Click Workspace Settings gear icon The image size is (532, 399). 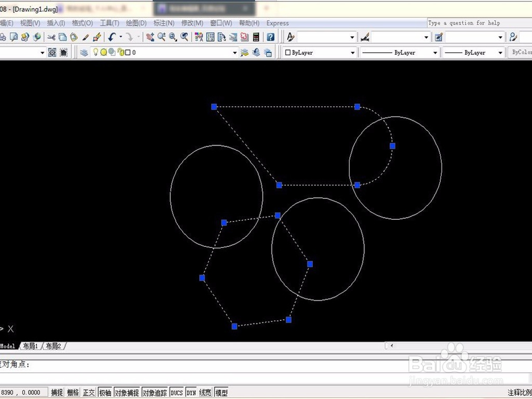(x=52, y=53)
